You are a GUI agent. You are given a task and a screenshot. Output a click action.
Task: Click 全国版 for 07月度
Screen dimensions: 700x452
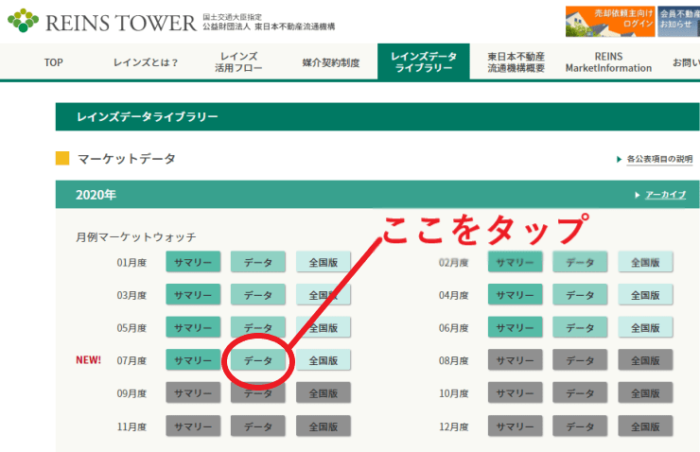(x=323, y=360)
